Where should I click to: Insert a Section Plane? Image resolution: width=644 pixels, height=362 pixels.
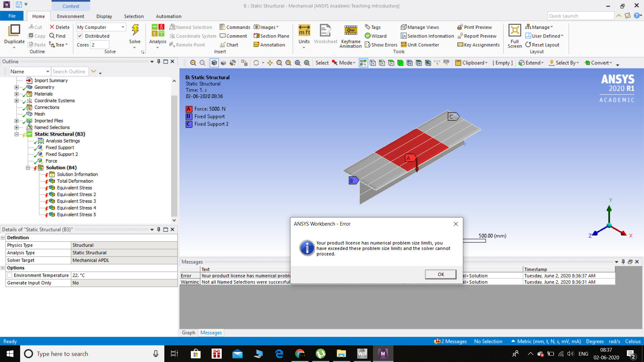tap(271, 36)
